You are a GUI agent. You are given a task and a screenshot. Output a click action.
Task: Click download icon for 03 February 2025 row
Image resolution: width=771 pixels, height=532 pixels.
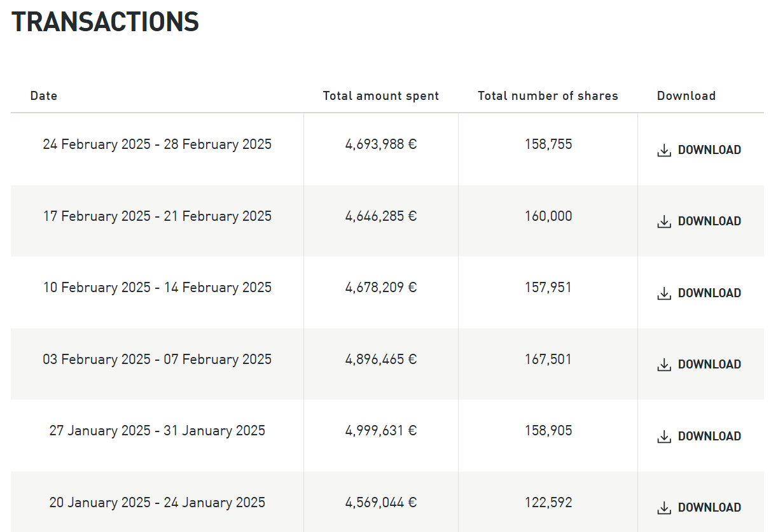click(x=664, y=365)
